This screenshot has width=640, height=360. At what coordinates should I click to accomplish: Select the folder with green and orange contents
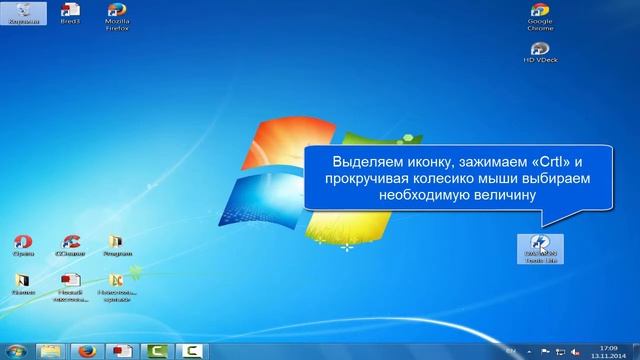coord(117,287)
